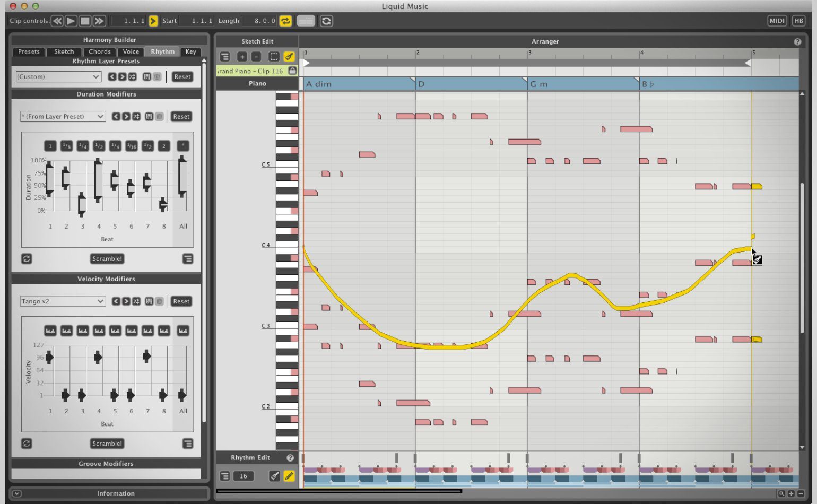Viewport: 817px width, 504px height.
Task: Click the Length value field
Action: tap(260, 21)
